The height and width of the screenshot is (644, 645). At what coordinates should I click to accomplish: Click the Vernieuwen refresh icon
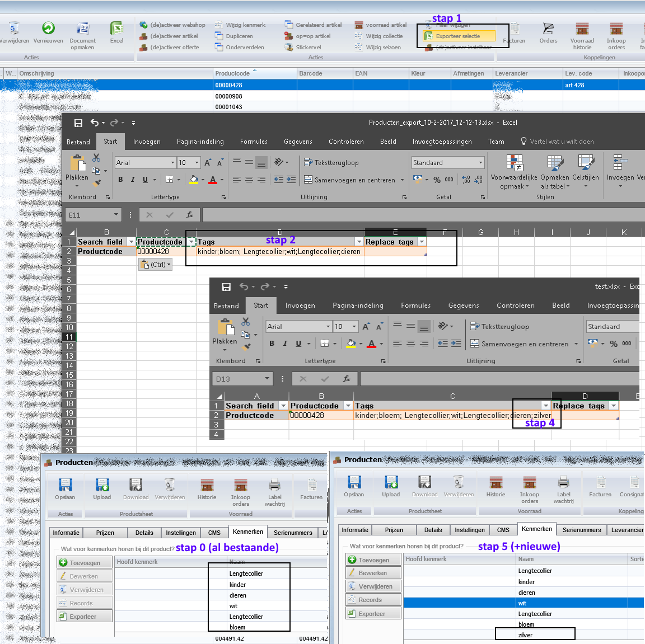click(48, 29)
